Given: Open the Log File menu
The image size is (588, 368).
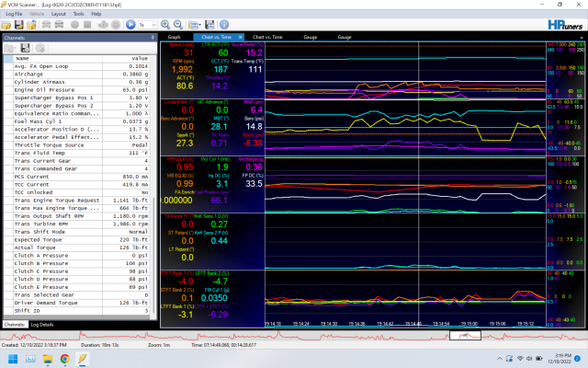Looking at the screenshot, I should [14, 15].
